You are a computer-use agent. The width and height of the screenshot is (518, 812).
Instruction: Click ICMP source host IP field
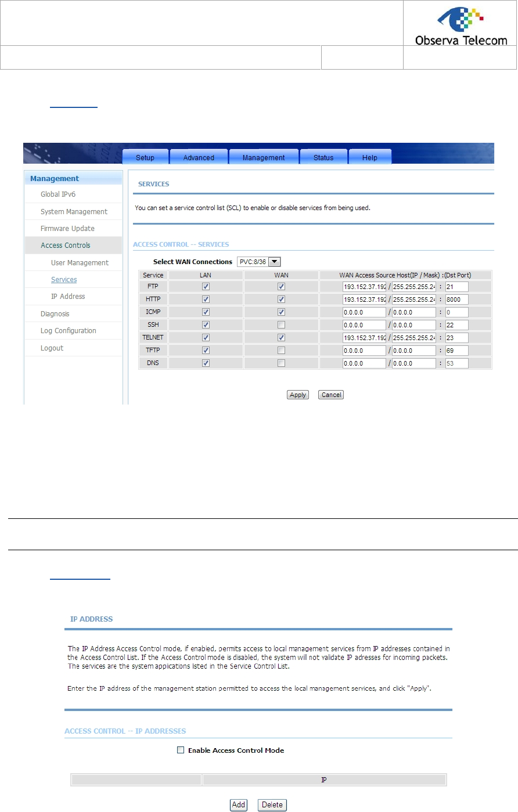(364, 312)
